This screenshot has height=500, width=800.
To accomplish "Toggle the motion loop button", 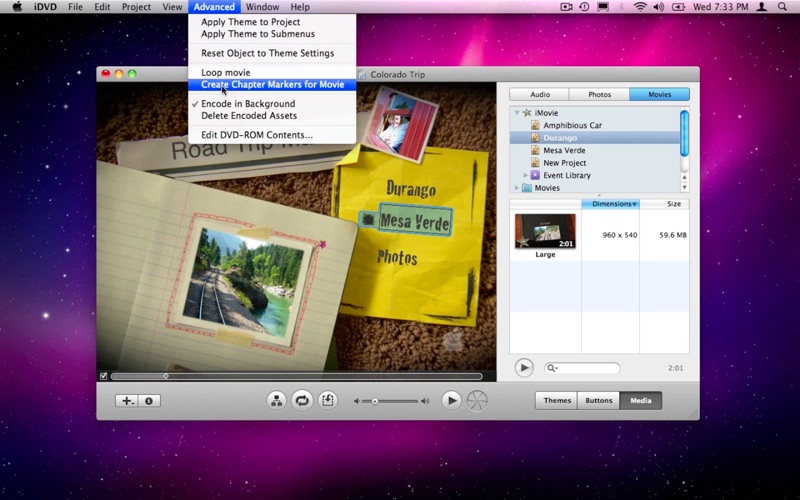I will (x=302, y=401).
